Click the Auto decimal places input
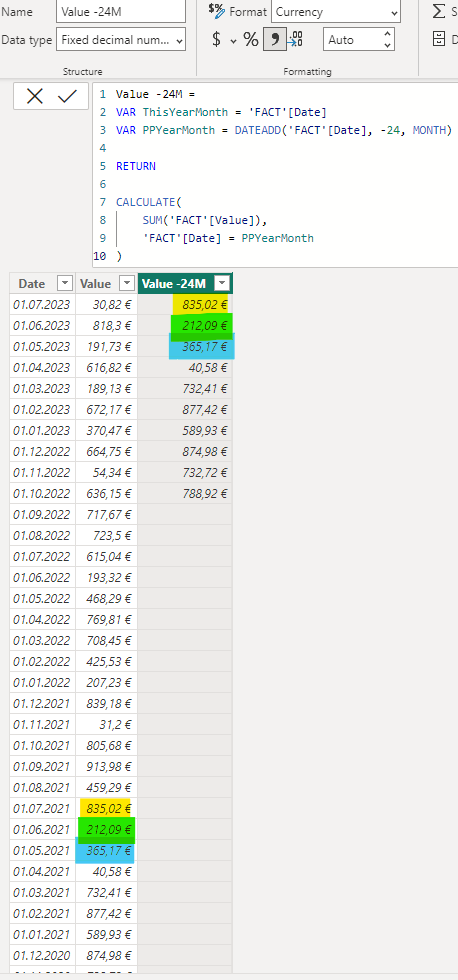The image size is (458, 980). click(x=351, y=40)
